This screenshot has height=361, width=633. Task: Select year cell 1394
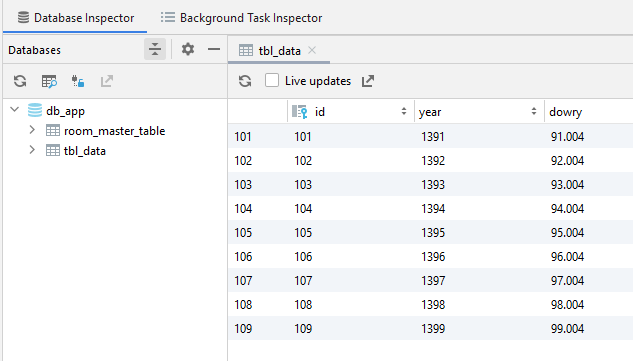pyautogui.click(x=479, y=208)
